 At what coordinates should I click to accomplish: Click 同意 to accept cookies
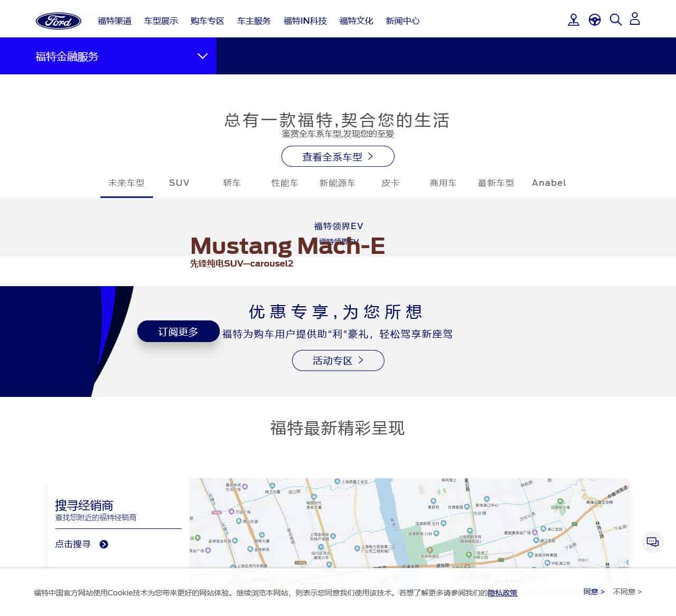click(x=594, y=592)
